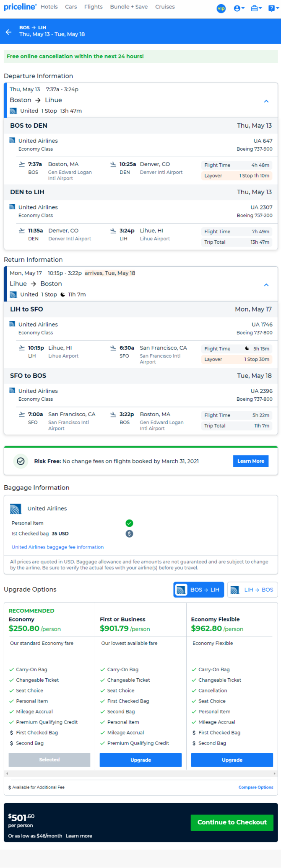This screenshot has height=868, width=281.
Task: Click the 10:15p Lihue takeoff plane icon
Action: tap(22, 348)
